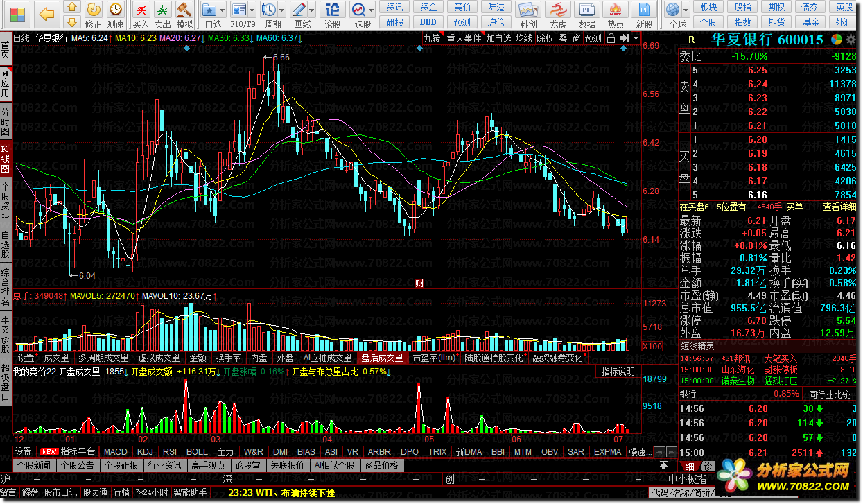Click the 全球 globe icon
The height and width of the screenshot is (504, 863).
coord(672,10)
